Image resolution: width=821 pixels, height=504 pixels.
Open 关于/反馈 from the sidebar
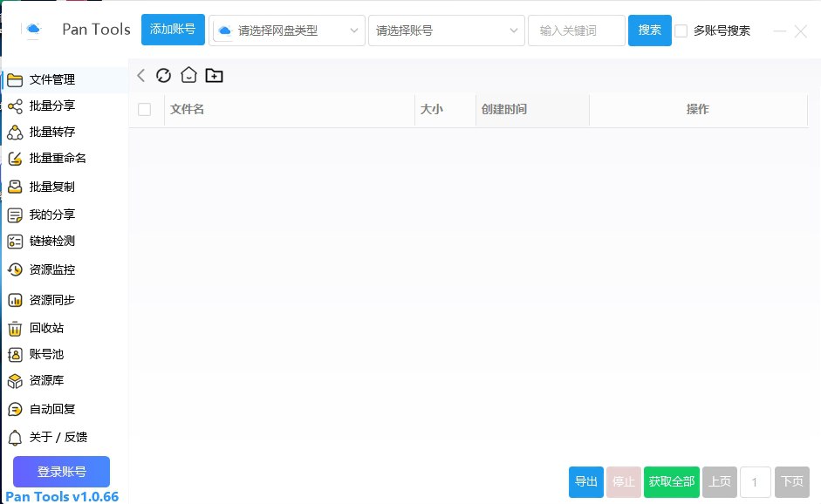52,437
